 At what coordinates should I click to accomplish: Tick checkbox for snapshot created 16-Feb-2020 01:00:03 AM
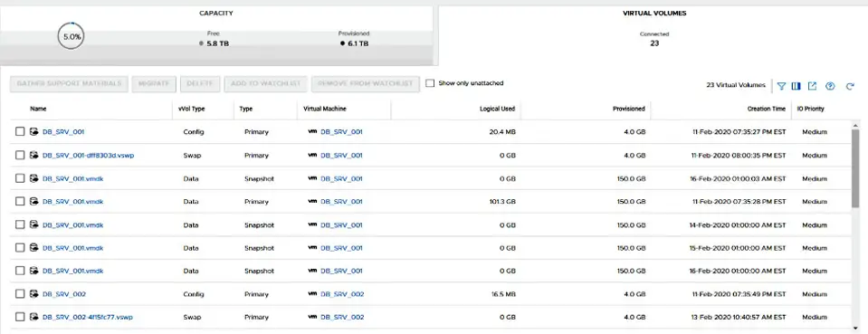[20, 178]
